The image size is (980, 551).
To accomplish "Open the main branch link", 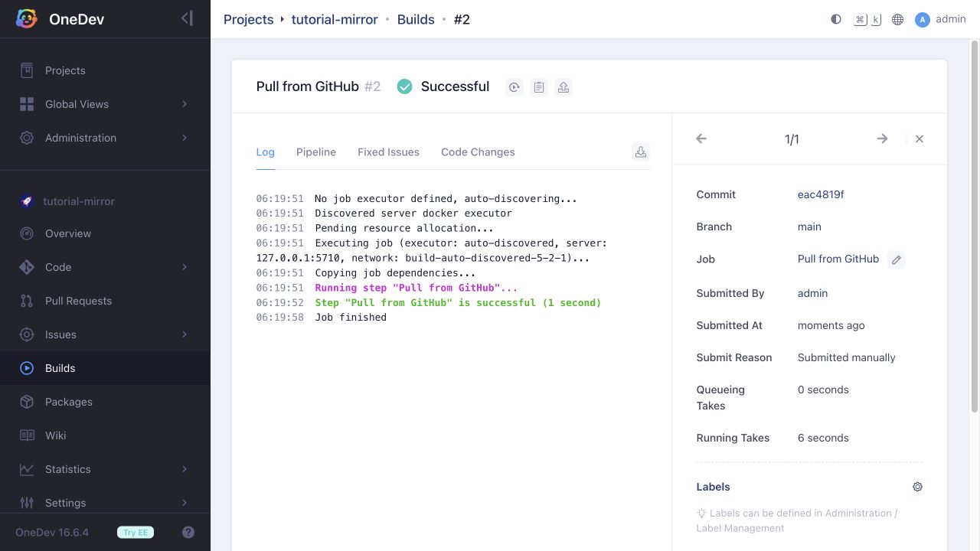I will tap(809, 227).
